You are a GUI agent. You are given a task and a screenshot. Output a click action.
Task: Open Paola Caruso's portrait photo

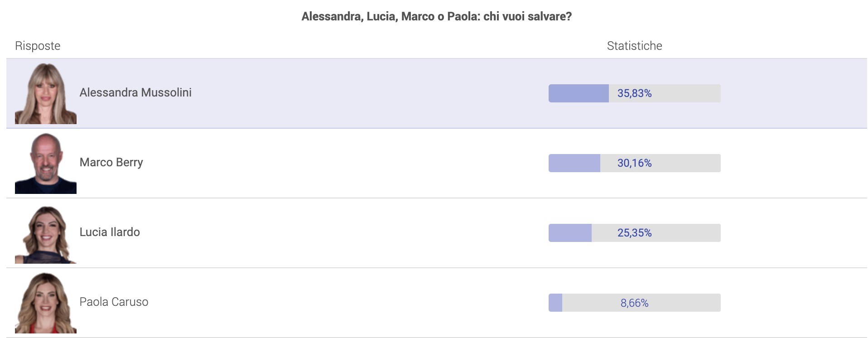[x=45, y=303]
